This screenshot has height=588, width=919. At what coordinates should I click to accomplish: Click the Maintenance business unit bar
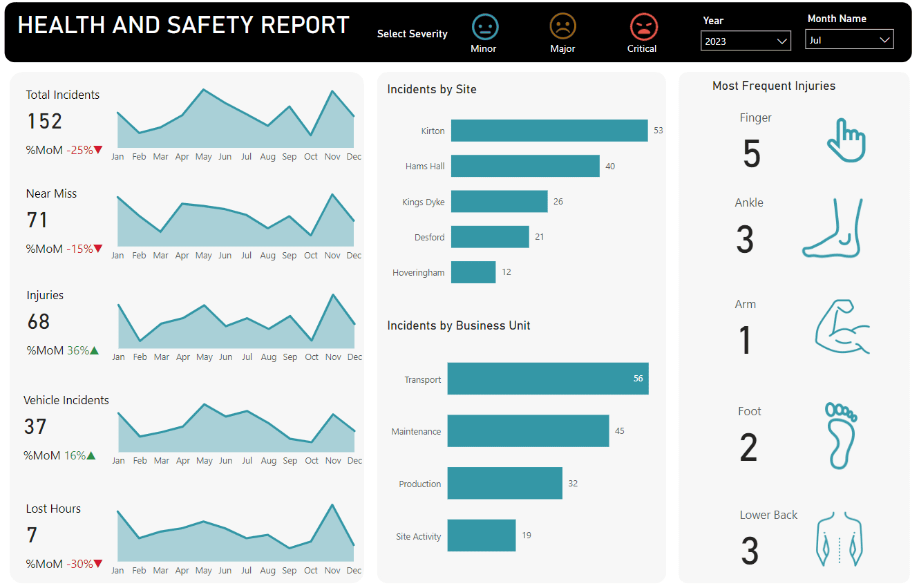point(528,431)
